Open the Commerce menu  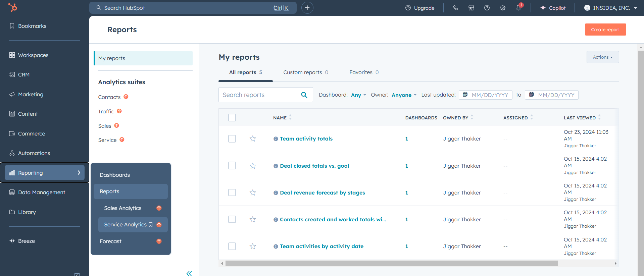pyautogui.click(x=27, y=133)
